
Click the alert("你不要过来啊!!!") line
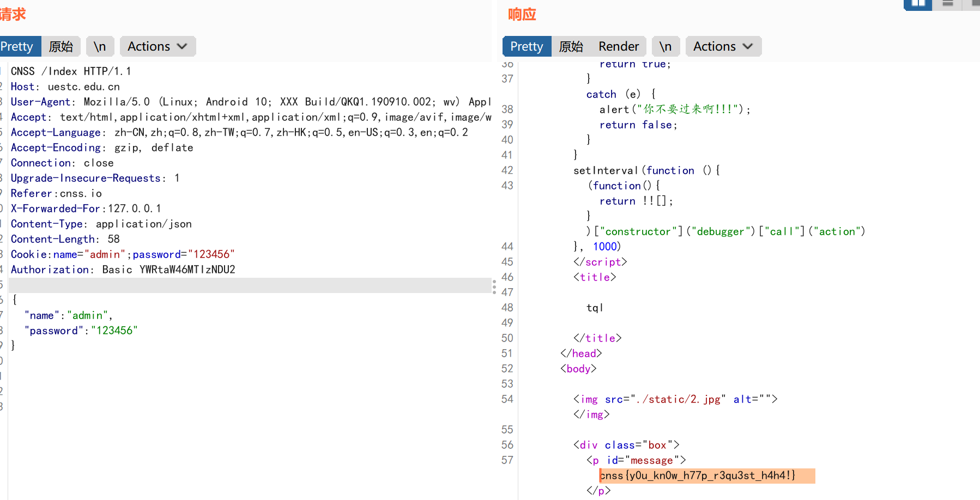click(x=675, y=109)
